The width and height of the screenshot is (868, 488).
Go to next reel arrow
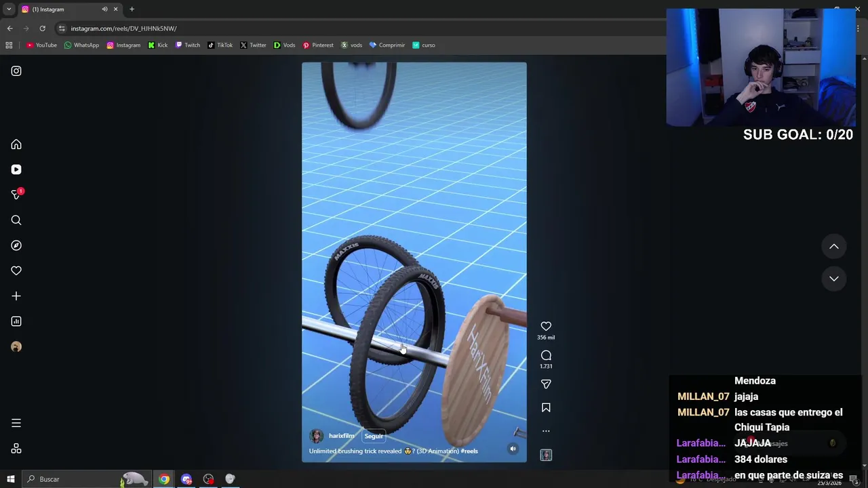coord(834,279)
